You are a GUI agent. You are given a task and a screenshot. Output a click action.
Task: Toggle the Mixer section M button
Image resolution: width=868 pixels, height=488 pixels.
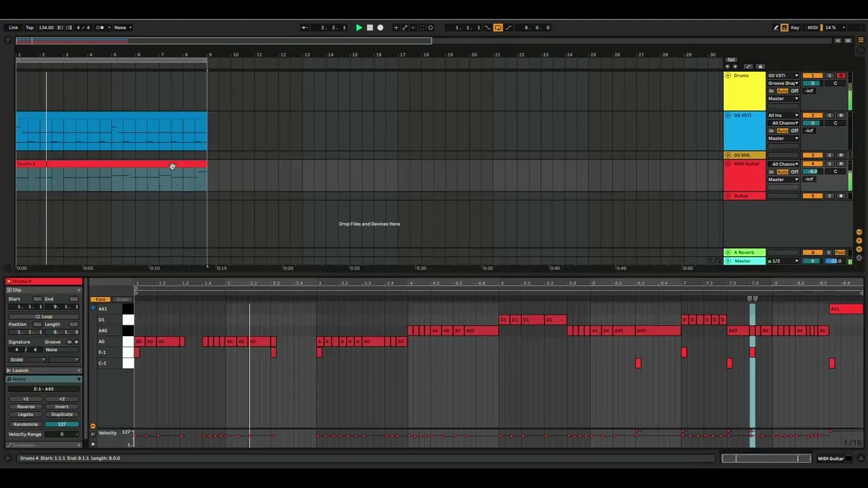pyautogui.click(x=859, y=249)
